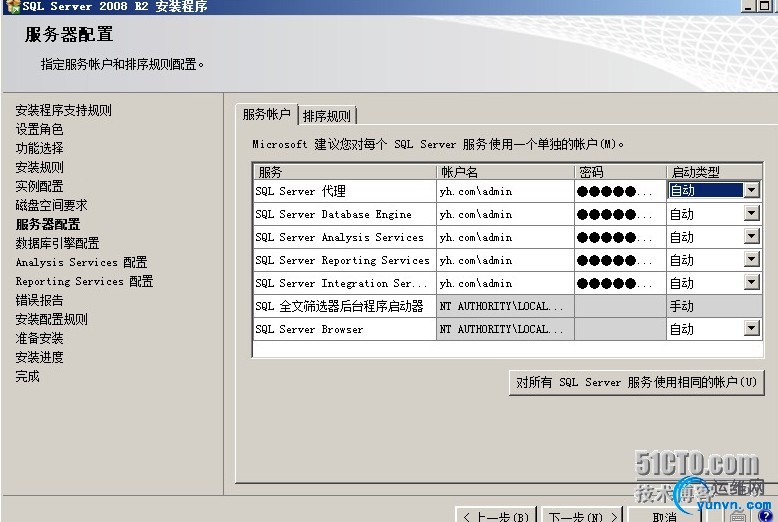Click the 错误报告 step in sidebar

click(39, 300)
